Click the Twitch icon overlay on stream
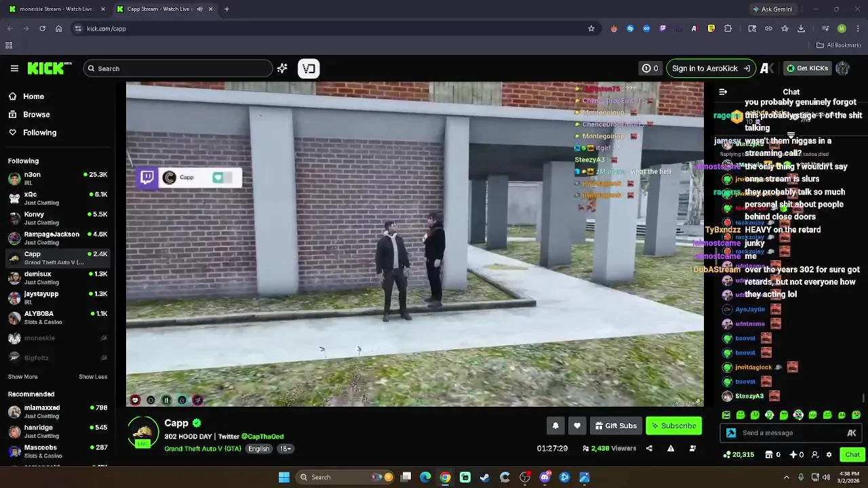The width and height of the screenshot is (868, 488). click(x=147, y=178)
